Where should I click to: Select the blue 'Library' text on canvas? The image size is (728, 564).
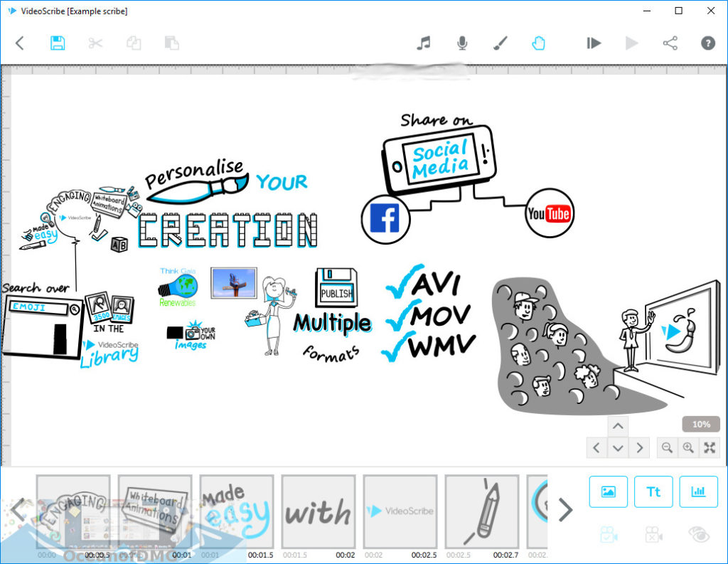(109, 357)
